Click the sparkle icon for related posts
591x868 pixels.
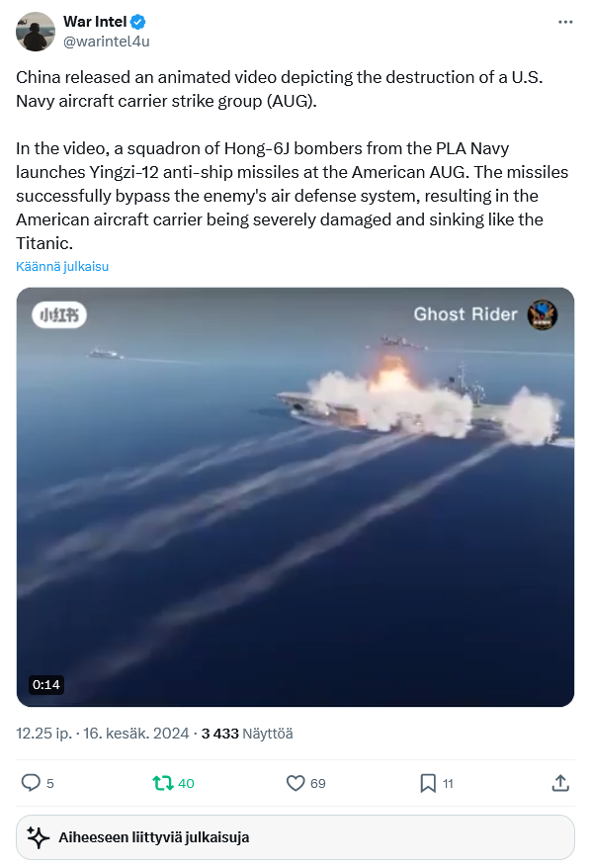pos(39,837)
